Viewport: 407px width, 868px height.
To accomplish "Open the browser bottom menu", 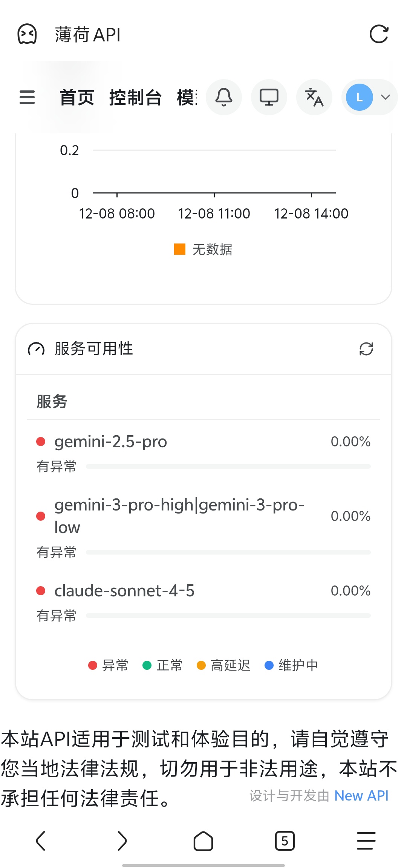I will click(366, 841).
